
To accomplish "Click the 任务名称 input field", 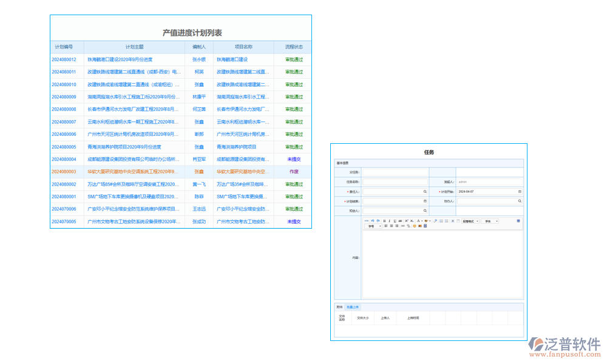I will point(395,182).
